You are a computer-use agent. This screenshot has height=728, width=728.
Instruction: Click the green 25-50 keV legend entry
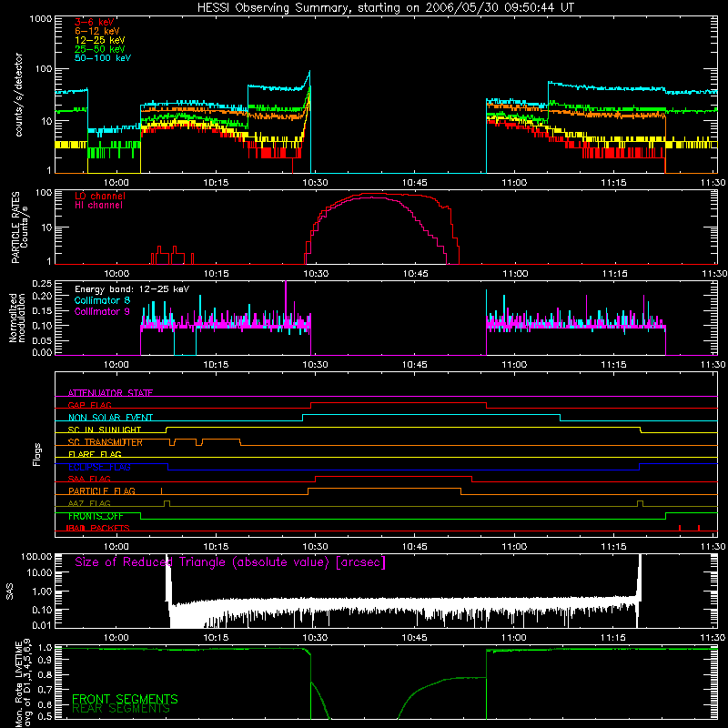pyautogui.click(x=100, y=49)
